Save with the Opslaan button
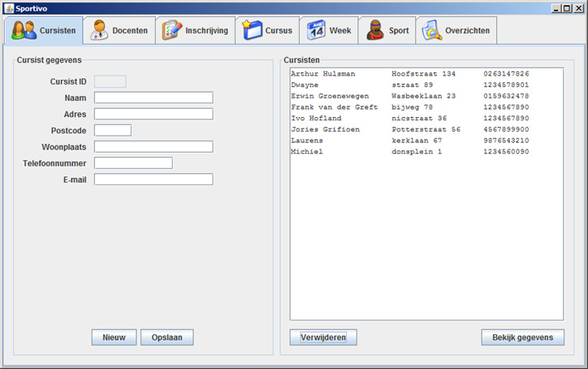 (x=166, y=337)
